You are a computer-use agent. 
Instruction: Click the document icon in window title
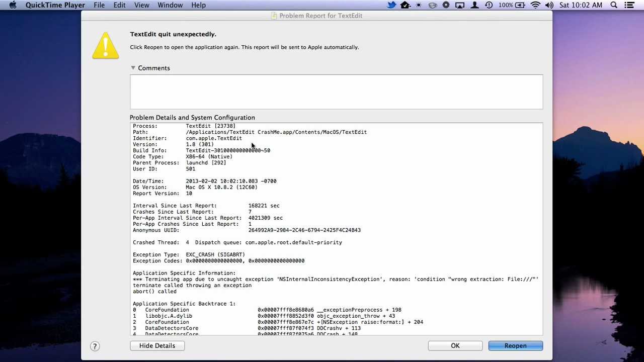274,16
